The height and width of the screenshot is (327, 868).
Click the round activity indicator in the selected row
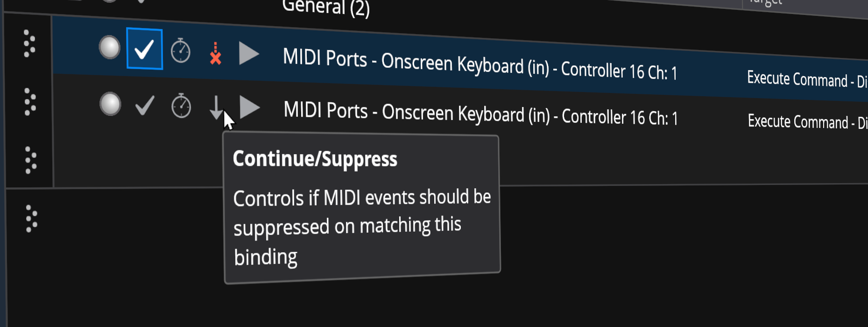point(110,48)
